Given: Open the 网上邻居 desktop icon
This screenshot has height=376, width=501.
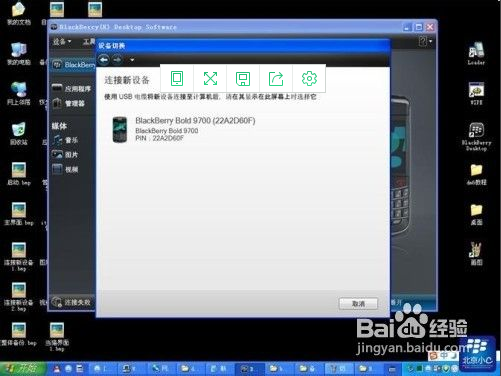Looking at the screenshot, I should tap(19, 94).
